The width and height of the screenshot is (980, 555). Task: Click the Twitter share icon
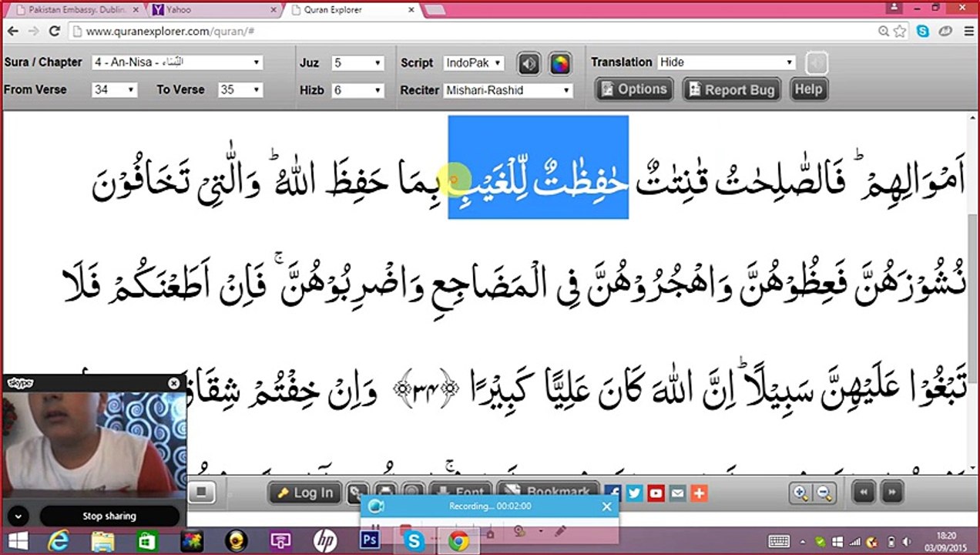(x=634, y=493)
